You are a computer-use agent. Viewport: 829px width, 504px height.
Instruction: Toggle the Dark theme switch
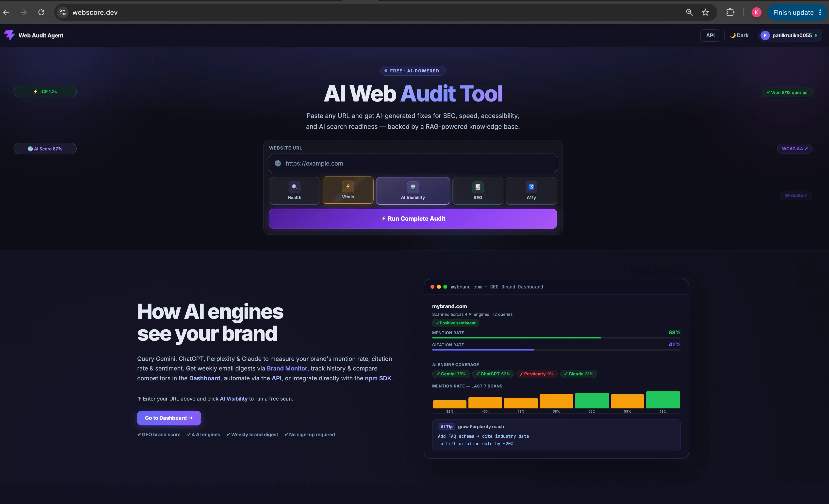(739, 35)
